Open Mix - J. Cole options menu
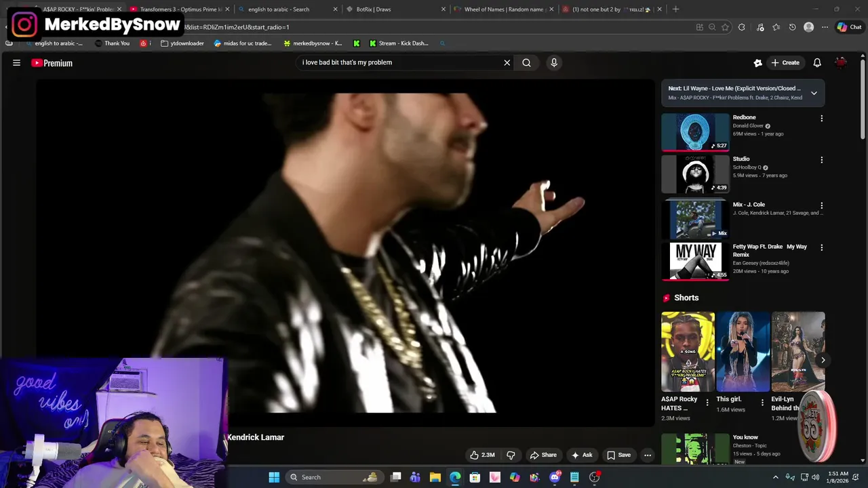This screenshot has height=488, width=868. [x=821, y=205]
